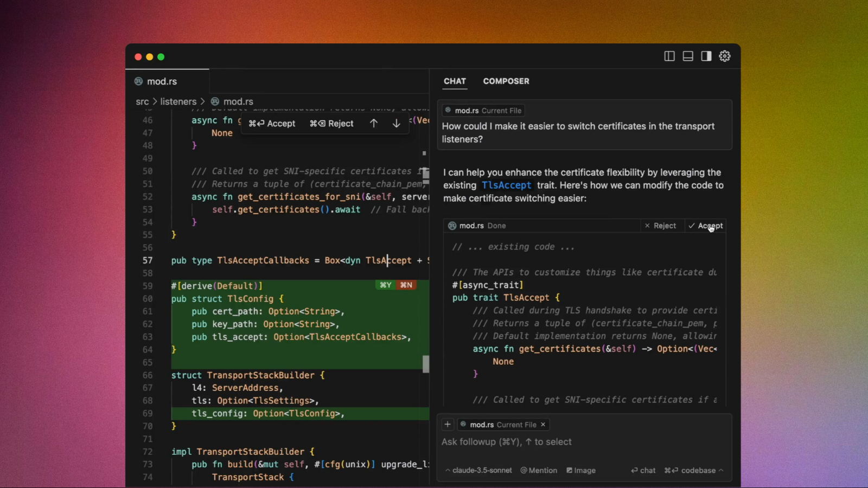Accept the mod.rs chat code block

(705, 226)
